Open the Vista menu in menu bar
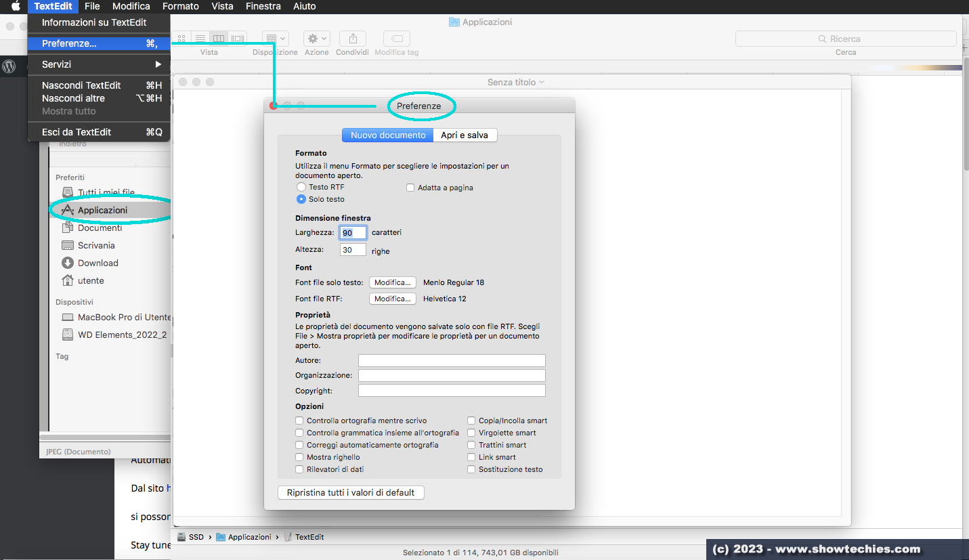The width and height of the screenshot is (969, 560). (222, 6)
